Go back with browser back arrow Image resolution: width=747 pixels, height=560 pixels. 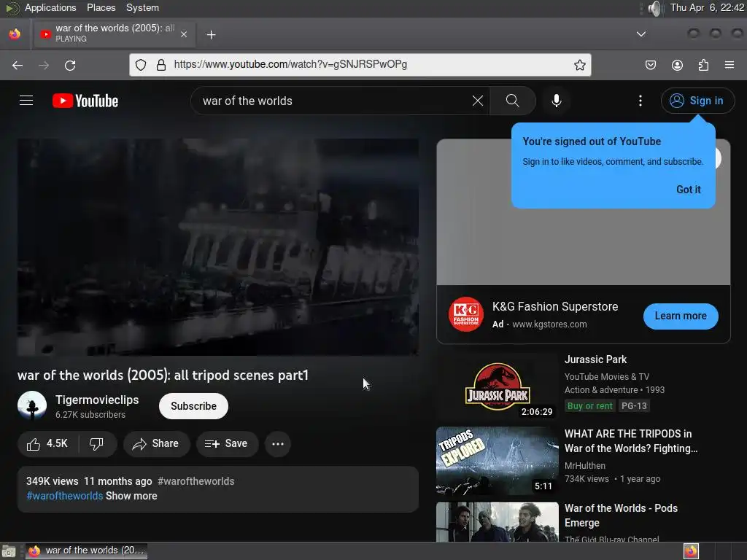(18, 65)
